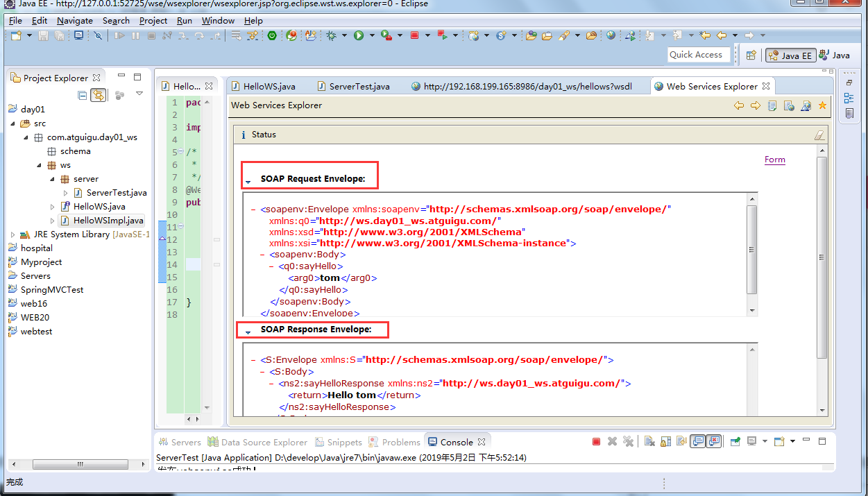Expand the ServerTest.java tree node
Screen dimensions: 868x496
pos(66,193)
